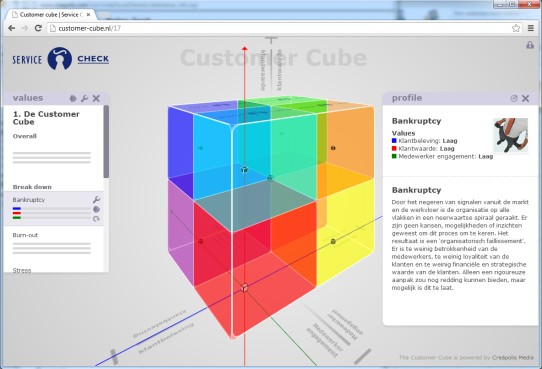Click the Bankruptcy profile thumbnail image
Image resolution: width=542 pixels, height=369 pixels.
tap(511, 135)
